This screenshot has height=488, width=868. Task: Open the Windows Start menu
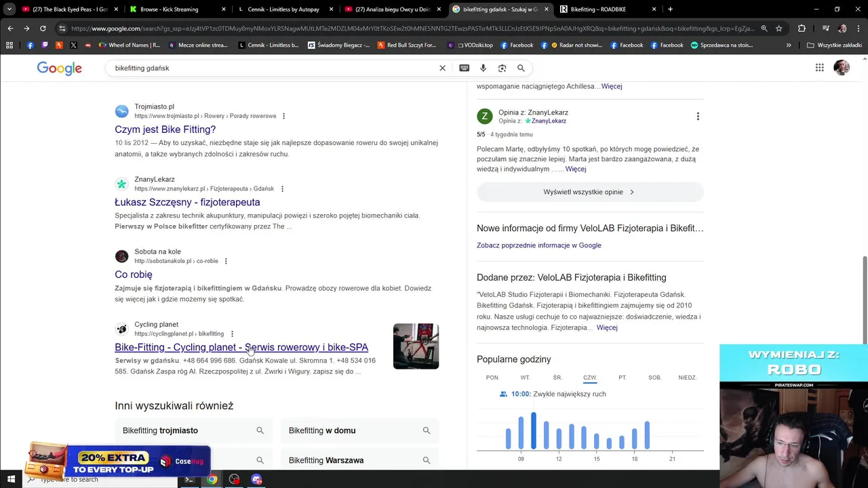click(12, 479)
